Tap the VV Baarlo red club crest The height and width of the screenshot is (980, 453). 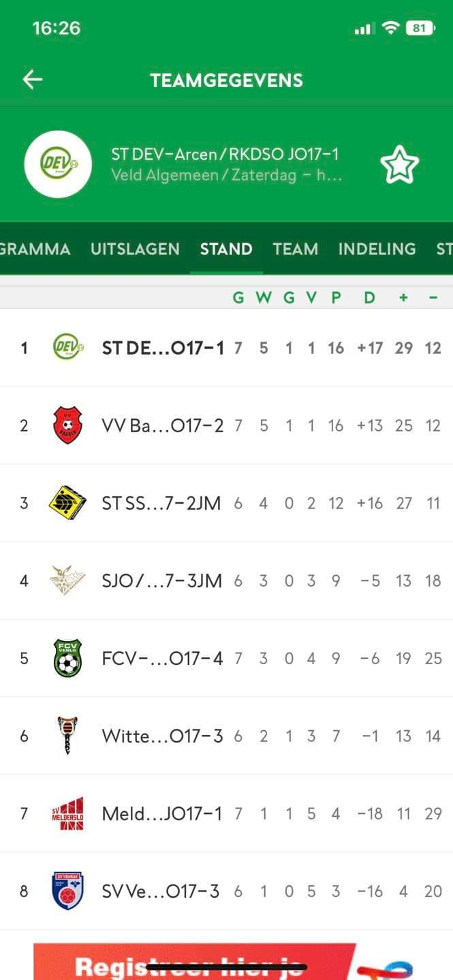[x=67, y=425]
